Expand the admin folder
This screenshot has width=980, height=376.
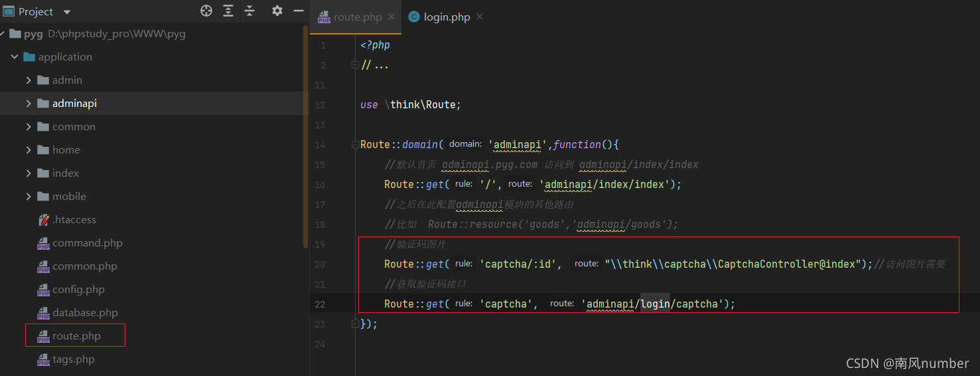pyautogui.click(x=29, y=80)
